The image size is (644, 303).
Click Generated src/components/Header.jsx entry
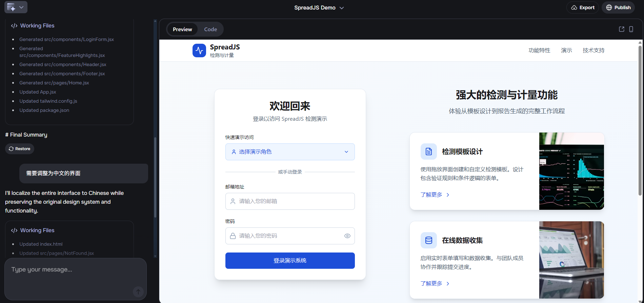pyautogui.click(x=63, y=65)
